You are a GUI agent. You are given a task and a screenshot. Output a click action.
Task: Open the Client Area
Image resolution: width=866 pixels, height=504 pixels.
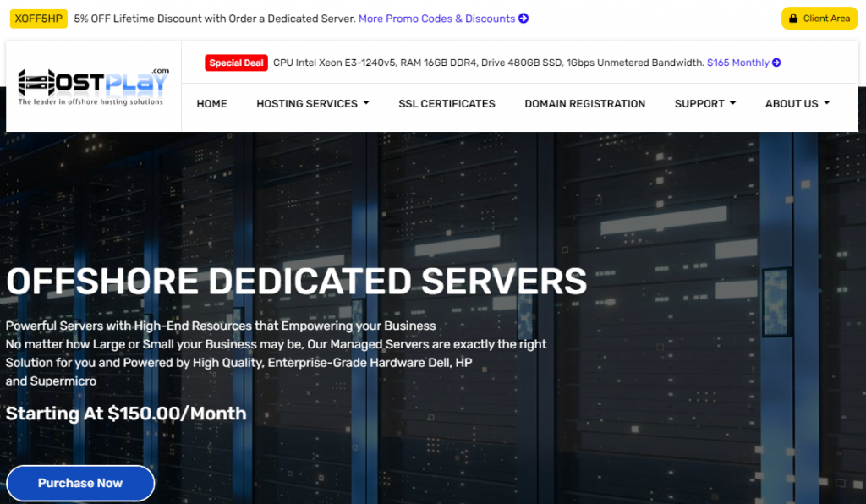pyautogui.click(x=819, y=19)
